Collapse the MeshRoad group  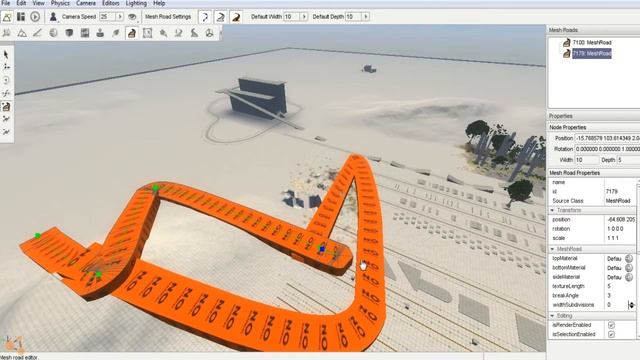(x=552, y=249)
